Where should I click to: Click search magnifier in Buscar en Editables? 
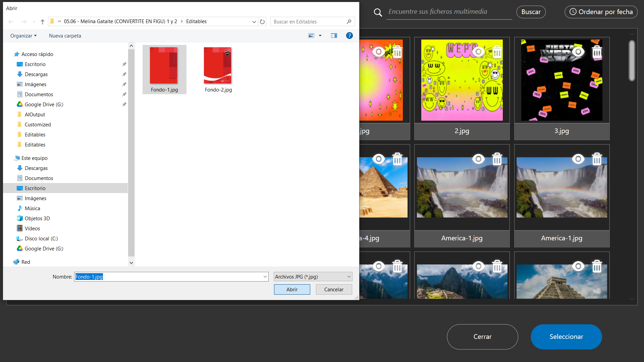(x=349, y=21)
